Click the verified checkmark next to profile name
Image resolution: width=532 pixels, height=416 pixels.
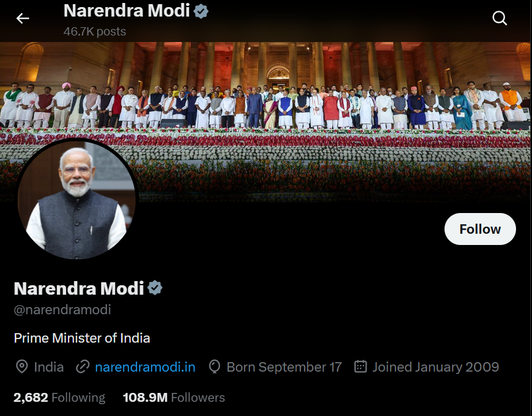pos(155,288)
